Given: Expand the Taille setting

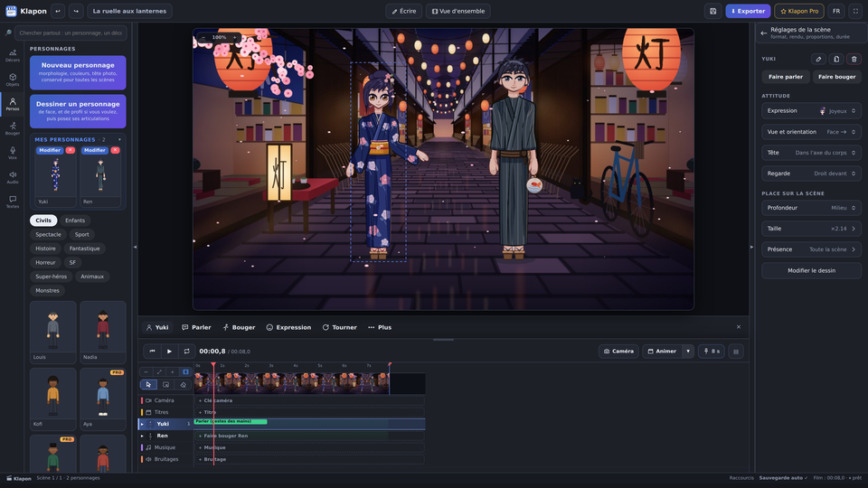Looking at the screenshot, I should click(x=811, y=229).
